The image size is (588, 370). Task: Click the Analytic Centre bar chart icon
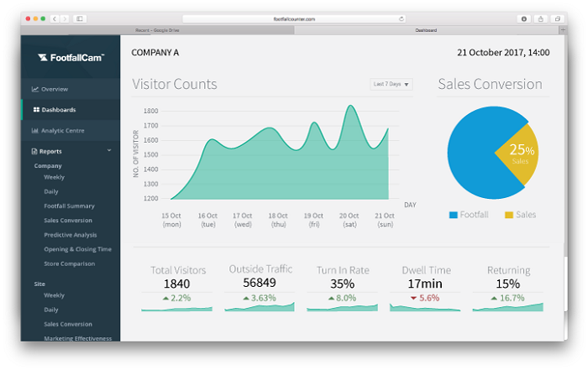35,131
